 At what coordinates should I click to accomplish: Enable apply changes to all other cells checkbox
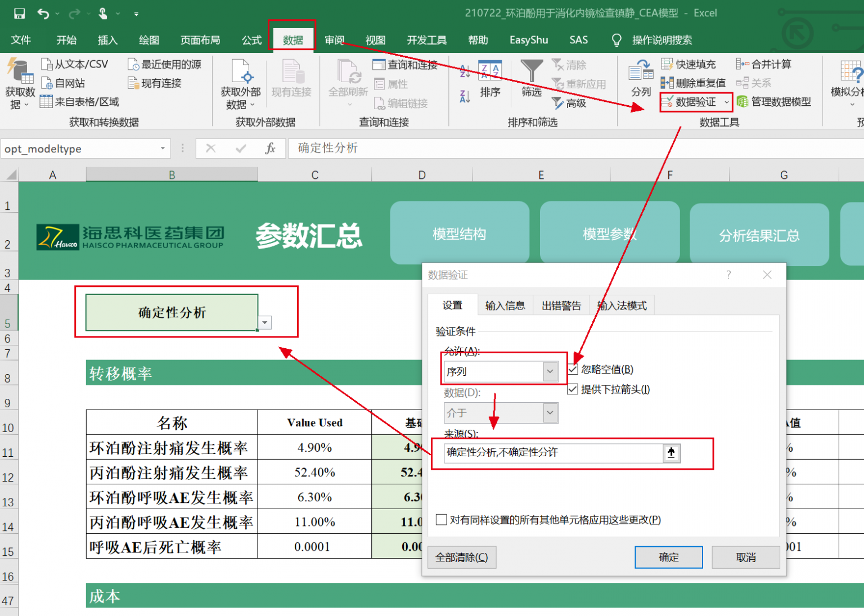click(x=442, y=520)
